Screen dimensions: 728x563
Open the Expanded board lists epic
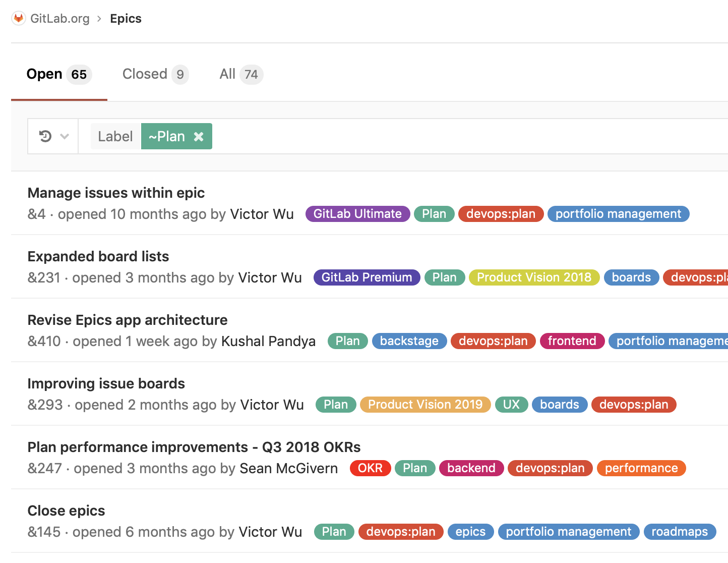tap(98, 256)
